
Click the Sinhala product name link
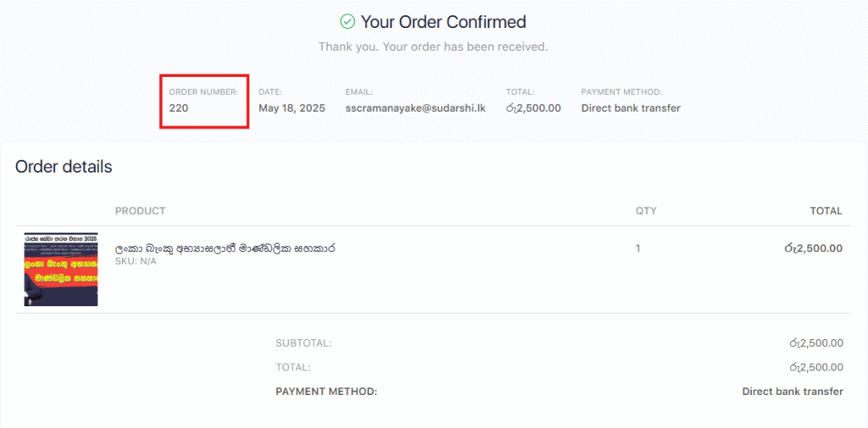pyautogui.click(x=225, y=248)
